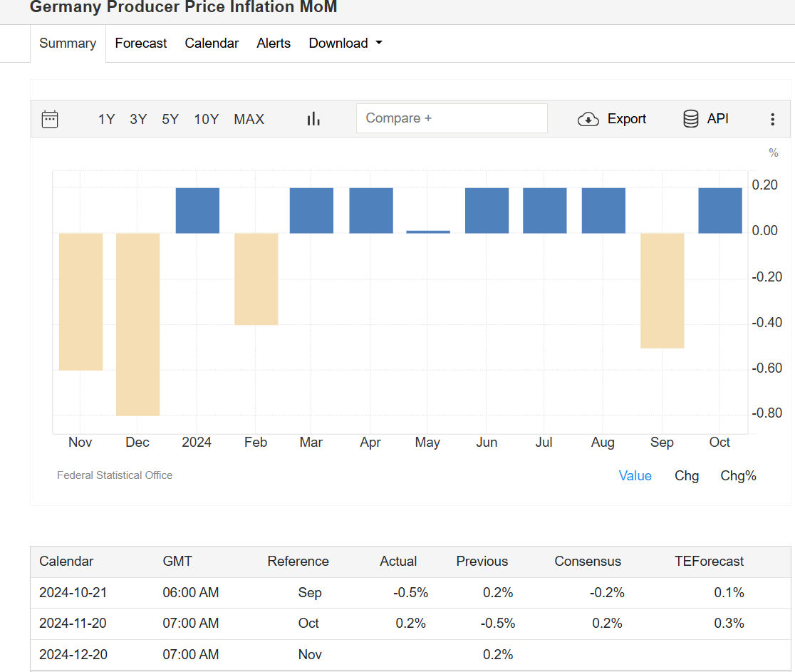Click the Calendar column header

pos(66,561)
